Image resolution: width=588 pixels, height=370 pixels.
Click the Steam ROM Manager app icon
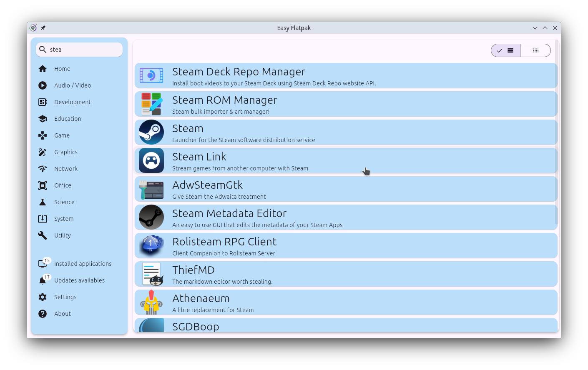[x=151, y=104]
